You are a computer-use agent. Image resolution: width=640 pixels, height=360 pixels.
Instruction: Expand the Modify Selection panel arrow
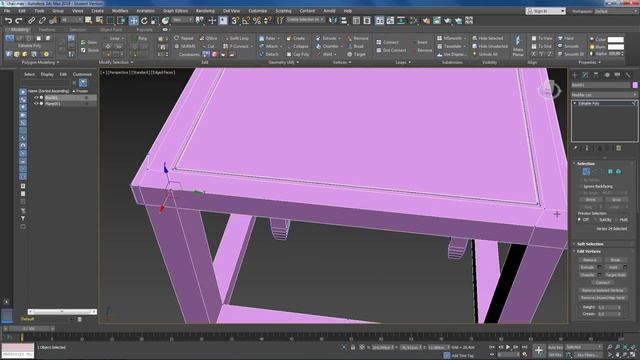[132, 62]
